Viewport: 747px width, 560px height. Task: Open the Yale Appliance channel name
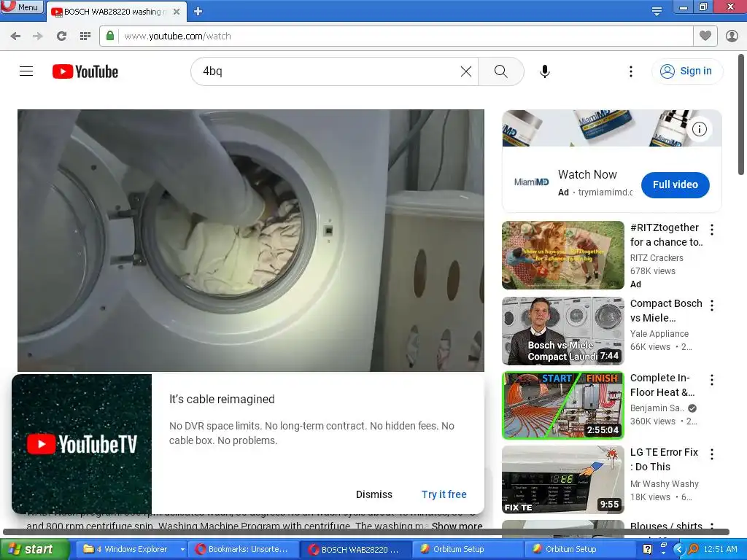coord(659,334)
